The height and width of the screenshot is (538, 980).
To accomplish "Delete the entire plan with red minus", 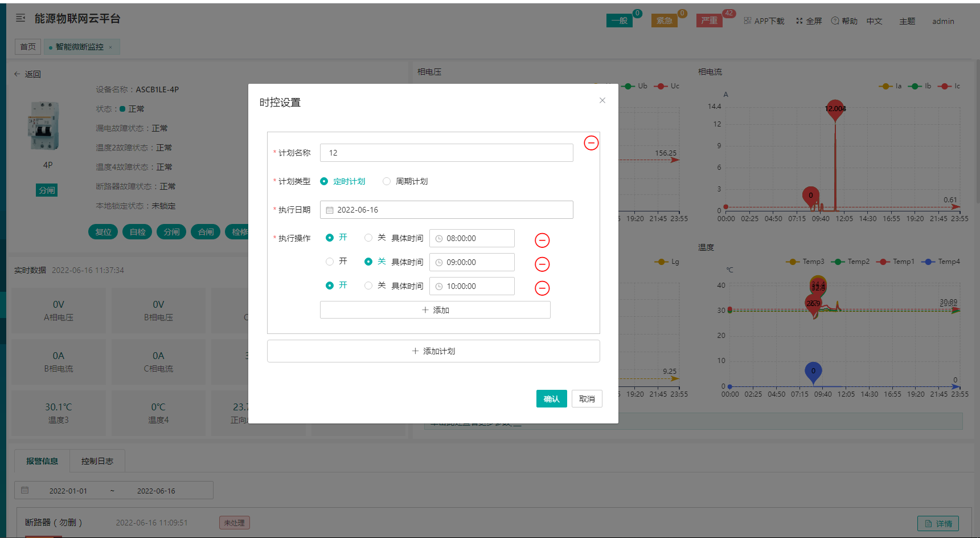I will [591, 143].
